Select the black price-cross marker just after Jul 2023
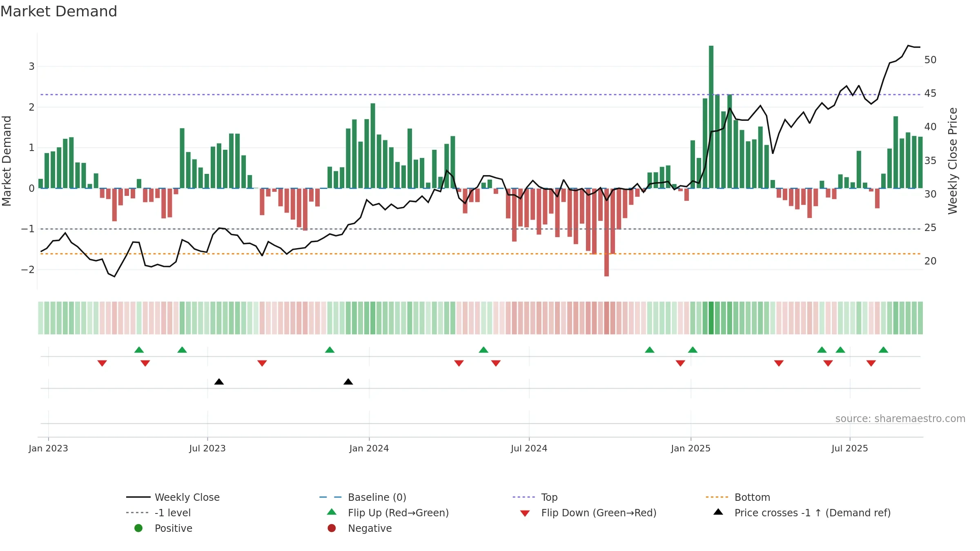The height and width of the screenshot is (551, 980). pos(219,382)
